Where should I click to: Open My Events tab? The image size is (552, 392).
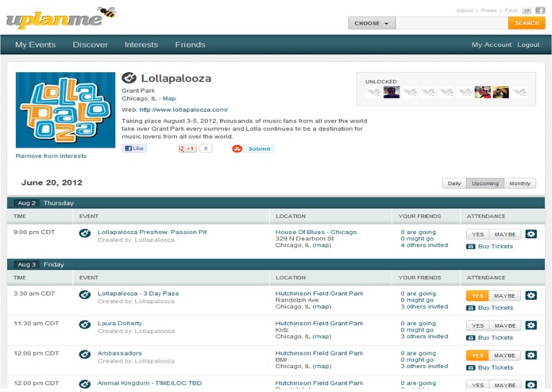35,44
